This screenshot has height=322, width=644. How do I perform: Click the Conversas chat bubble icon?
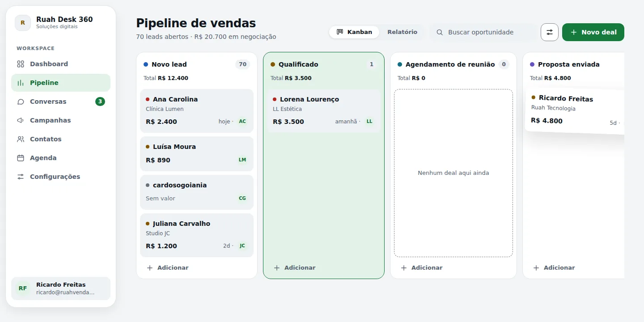click(21, 102)
